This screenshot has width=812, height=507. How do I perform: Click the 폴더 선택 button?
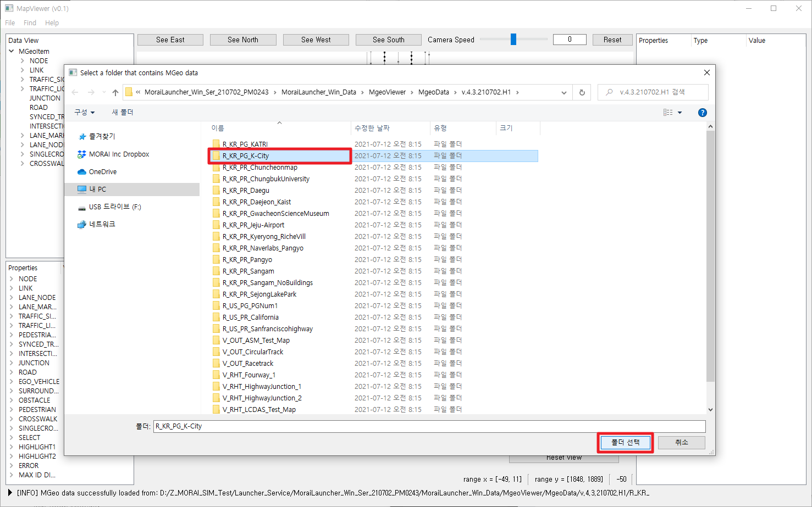point(625,442)
